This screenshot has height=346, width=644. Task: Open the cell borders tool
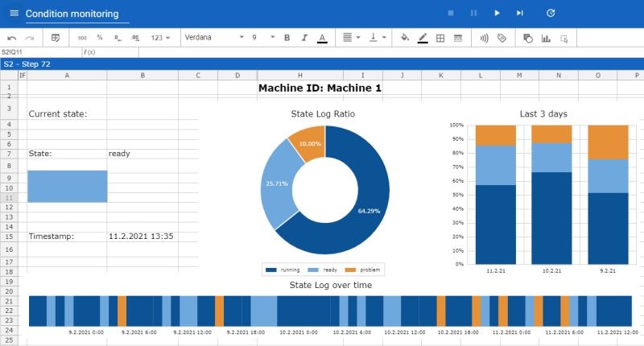pyautogui.click(x=440, y=38)
